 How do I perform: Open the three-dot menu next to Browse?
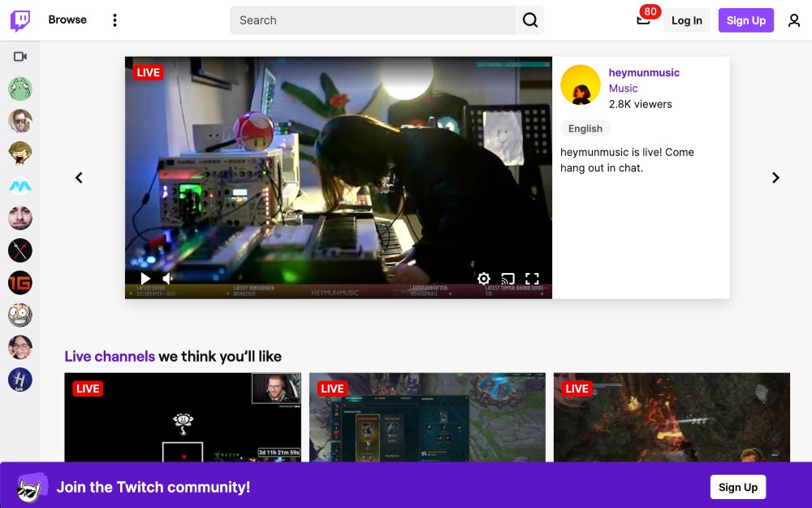[114, 20]
